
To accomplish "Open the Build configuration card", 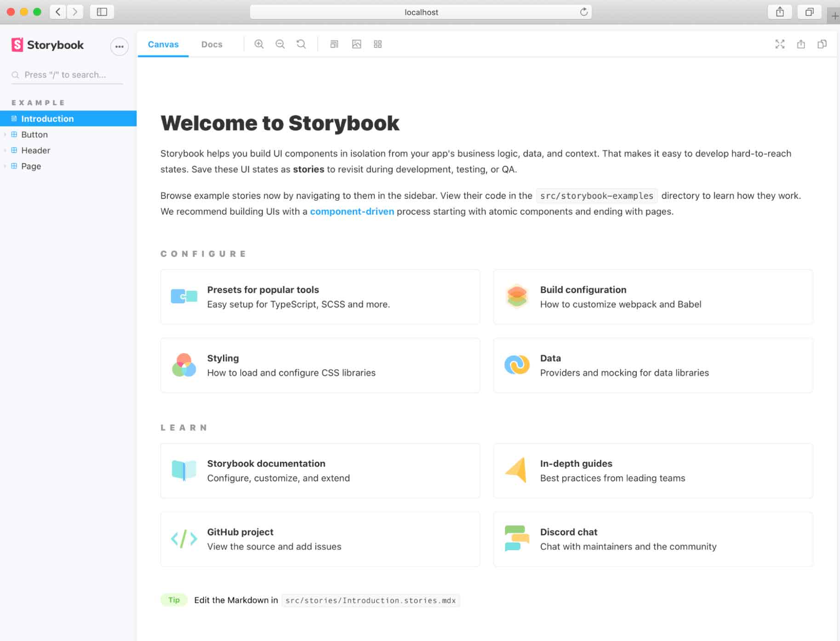I will [x=653, y=297].
